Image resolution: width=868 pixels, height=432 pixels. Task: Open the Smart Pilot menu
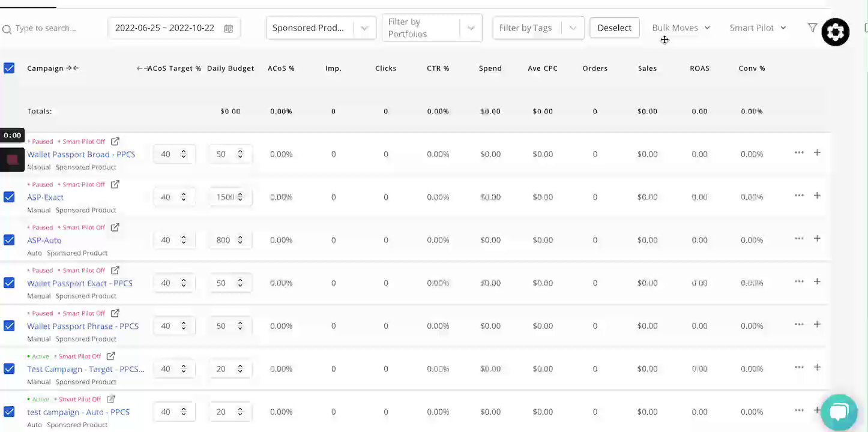pos(758,28)
